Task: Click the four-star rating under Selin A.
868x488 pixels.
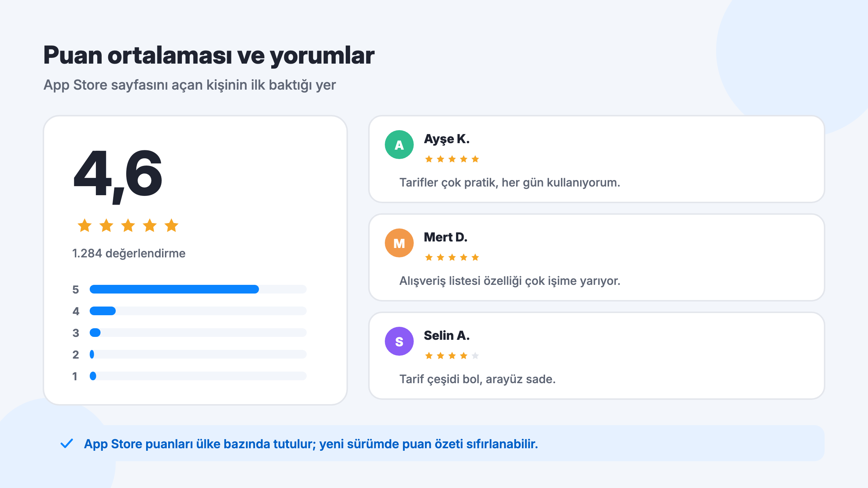Action: (452, 356)
